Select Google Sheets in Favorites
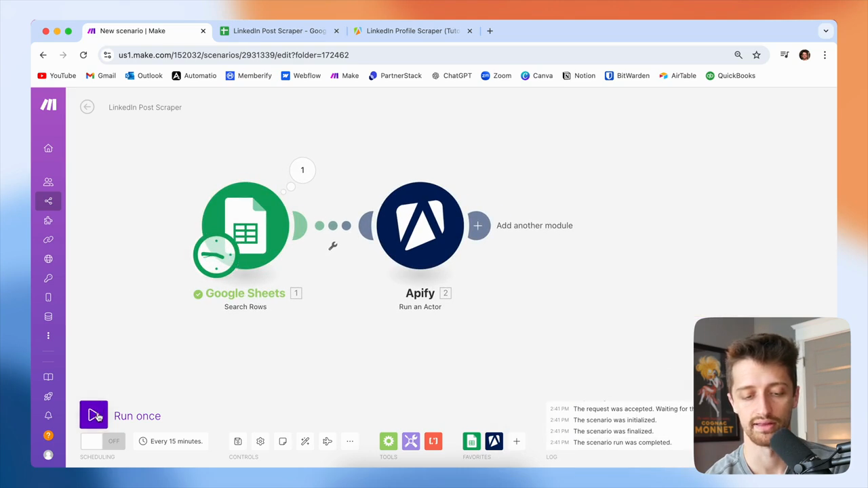The image size is (868, 488). point(471,441)
